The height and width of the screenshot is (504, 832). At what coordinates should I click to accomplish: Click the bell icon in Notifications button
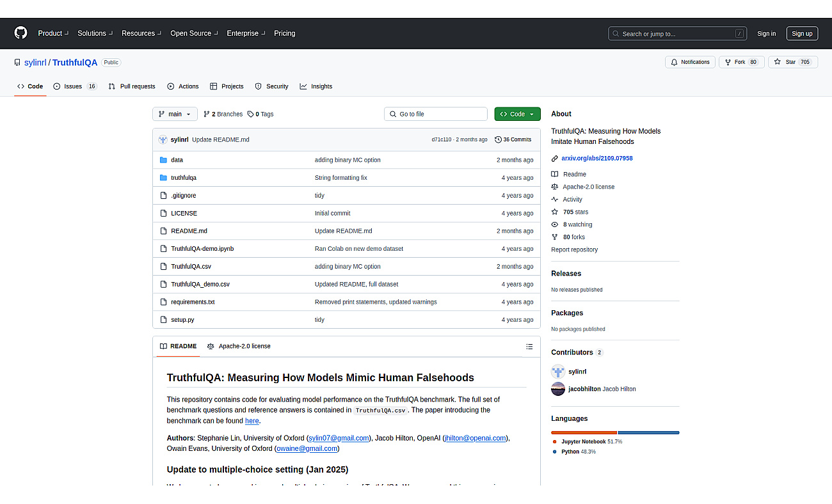[x=674, y=62]
